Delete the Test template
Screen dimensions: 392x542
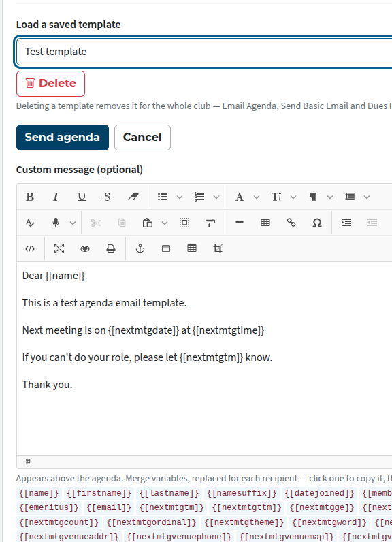[50, 84]
